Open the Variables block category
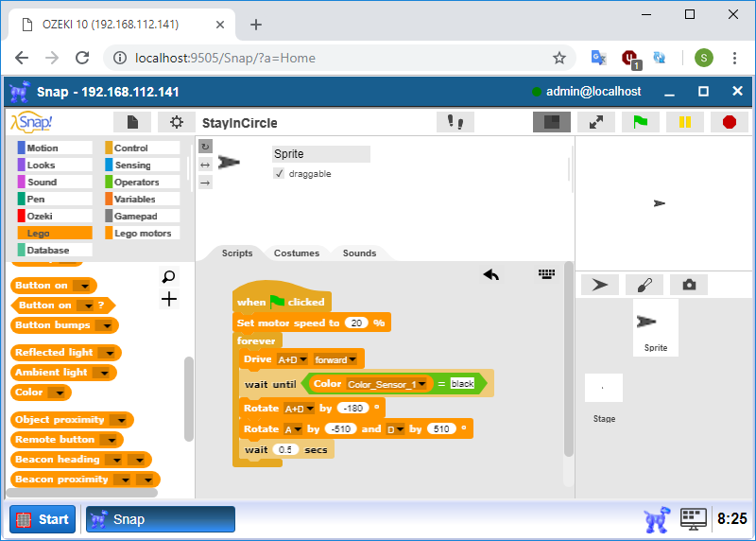Screen dimensions: 756x541 pos(143,199)
